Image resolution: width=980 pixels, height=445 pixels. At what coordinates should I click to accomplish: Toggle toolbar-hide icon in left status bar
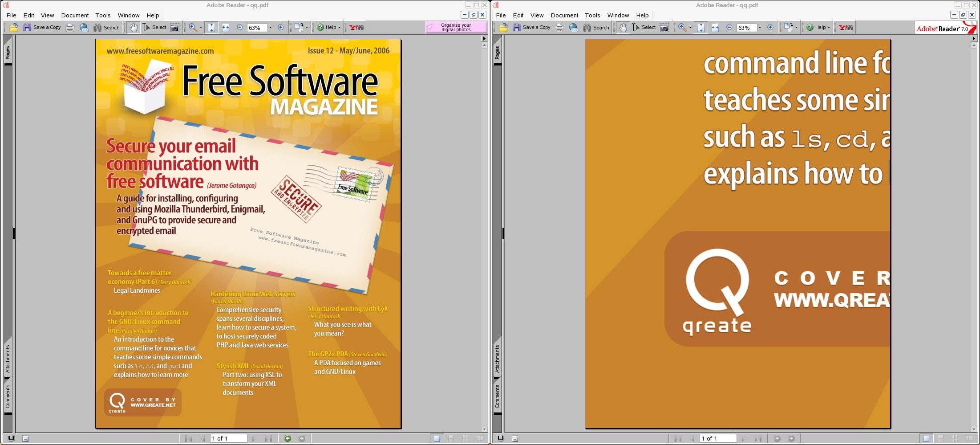click(25, 439)
